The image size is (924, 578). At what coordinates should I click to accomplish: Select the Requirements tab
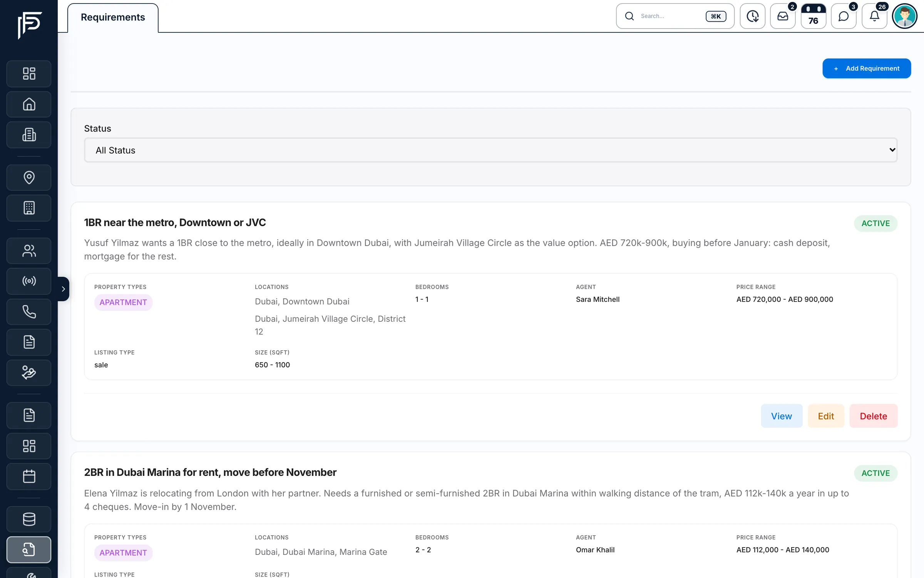(x=113, y=18)
